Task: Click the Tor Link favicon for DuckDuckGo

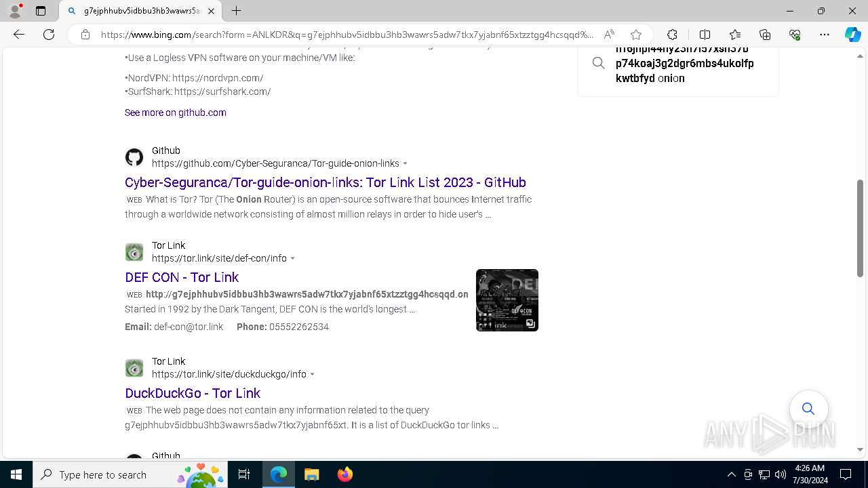Action: [x=134, y=368]
